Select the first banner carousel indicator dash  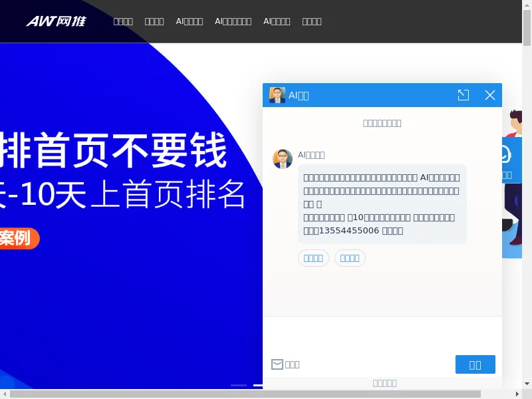pos(239,385)
